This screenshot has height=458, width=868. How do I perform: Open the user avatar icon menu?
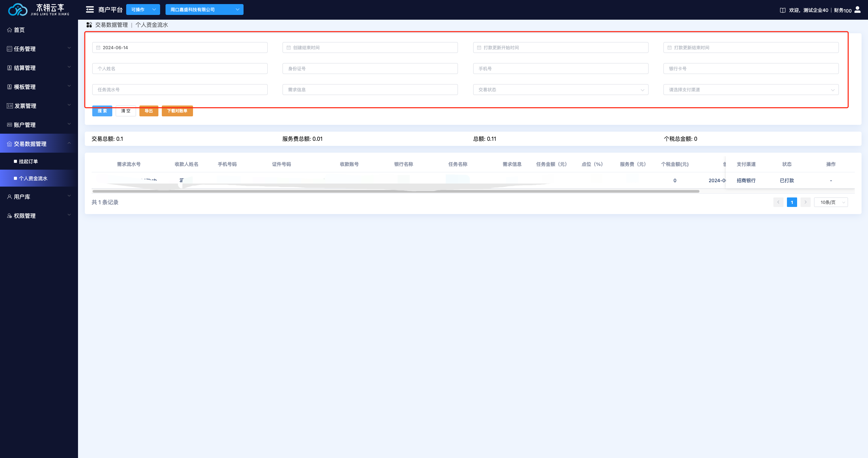pos(857,9)
